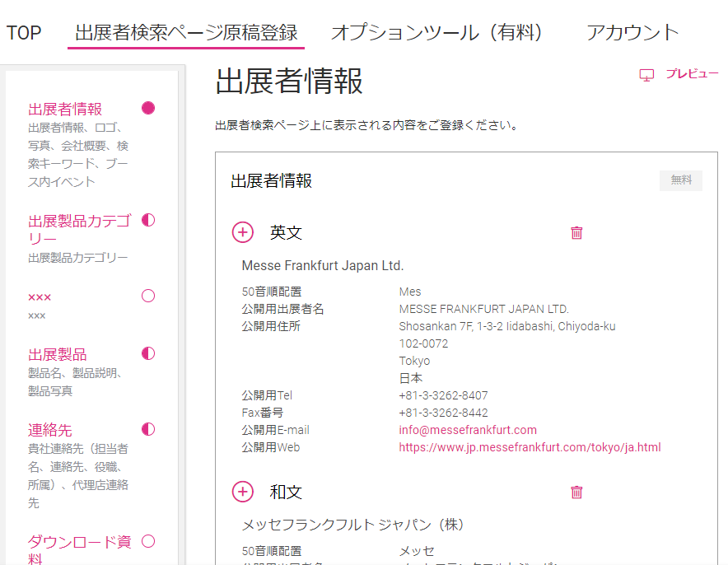Image resolution: width=728 pixels, height=565 pixels.
Task: Click the 出展者情報 page title
Action: [289, 82]
